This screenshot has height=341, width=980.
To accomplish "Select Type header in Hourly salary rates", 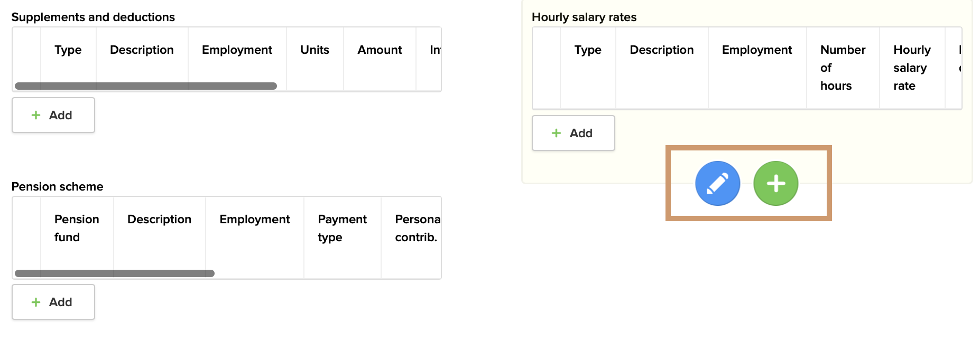I will coord(588,50).
